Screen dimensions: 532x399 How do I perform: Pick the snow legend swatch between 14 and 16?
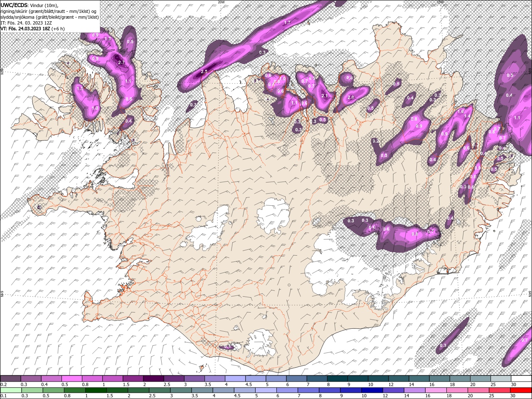[419, 379]
